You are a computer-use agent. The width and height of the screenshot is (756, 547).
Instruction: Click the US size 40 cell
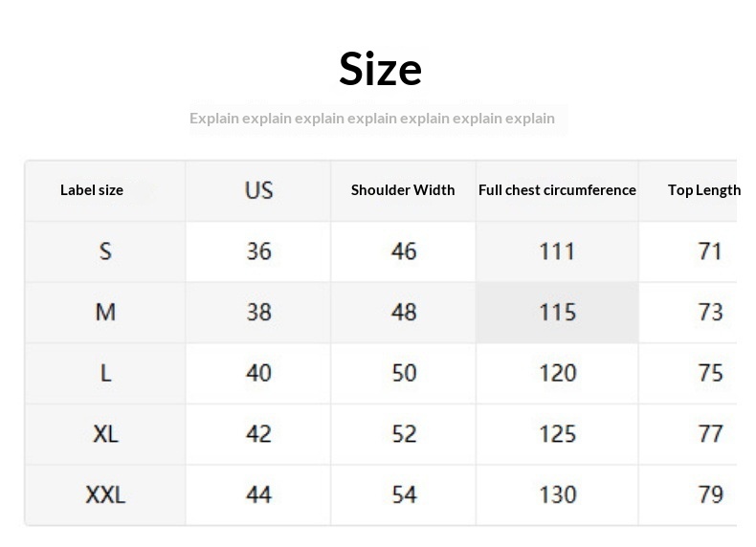pyautogui.click(x=258, y=373)
